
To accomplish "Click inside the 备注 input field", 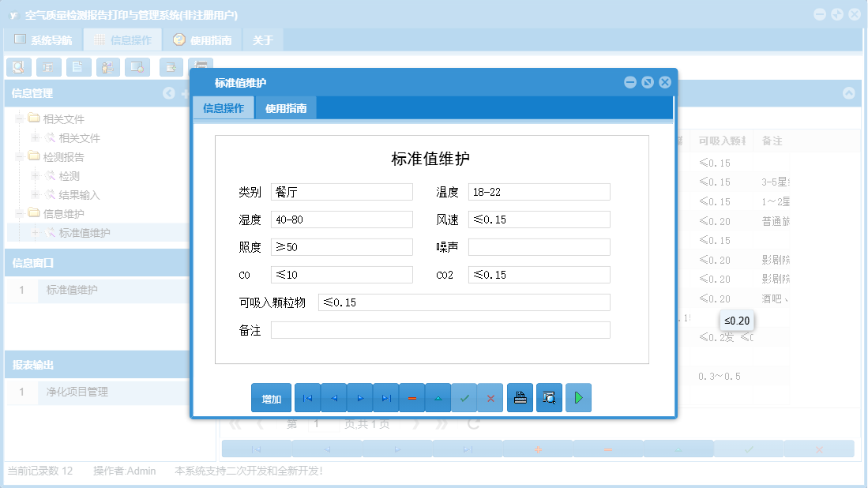I will tap(440, 329).
